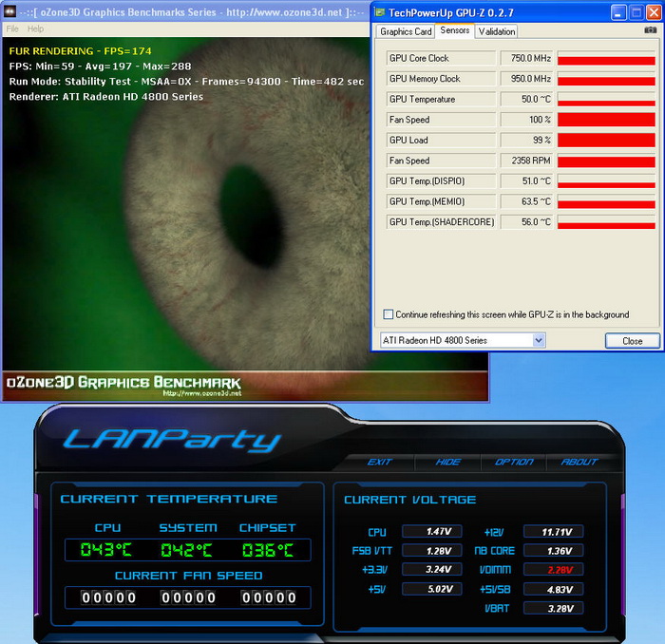Viewport: 665px width, 644px height.
Task: Click the Fan Speed 2358 RPM value
Action: tap(527, 161)
